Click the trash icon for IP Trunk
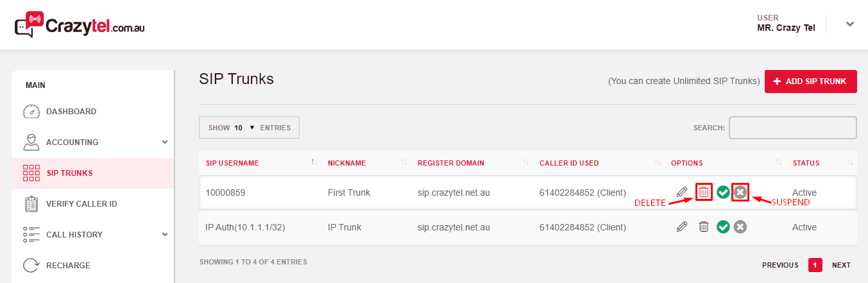Image resolution: width=868 pixels, height=283 pixels. (x=704, y=227)
